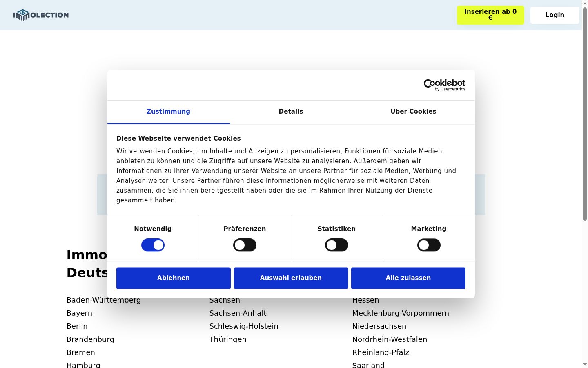Select the Zustimmung tab
Image resolution: width=588 pixels, height=368 pixels.
(168, 112)
